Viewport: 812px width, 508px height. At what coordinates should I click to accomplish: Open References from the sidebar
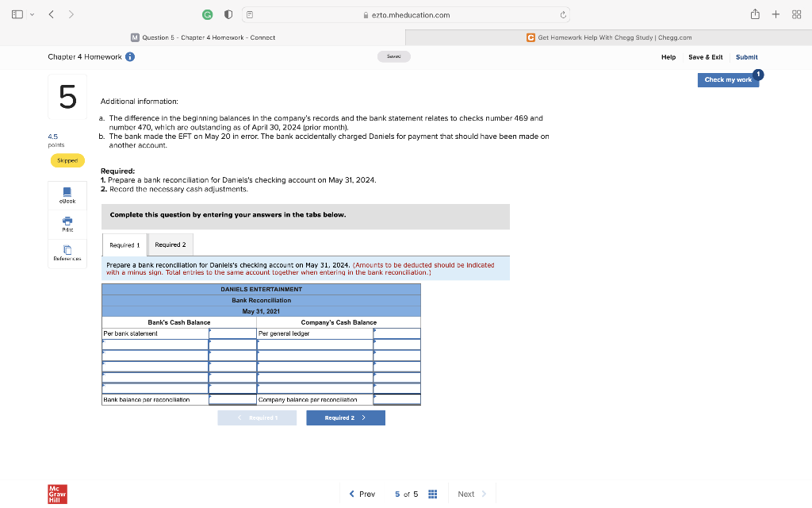(67, 251)
